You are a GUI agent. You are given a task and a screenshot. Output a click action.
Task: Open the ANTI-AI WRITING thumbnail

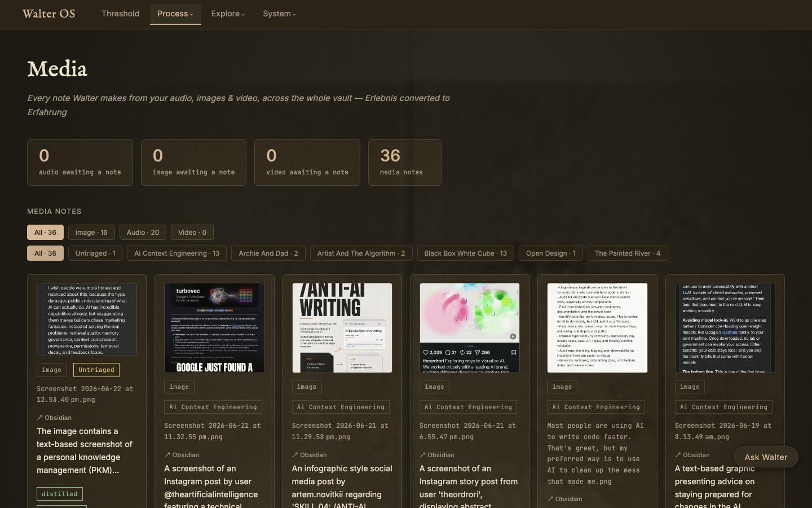342,328
